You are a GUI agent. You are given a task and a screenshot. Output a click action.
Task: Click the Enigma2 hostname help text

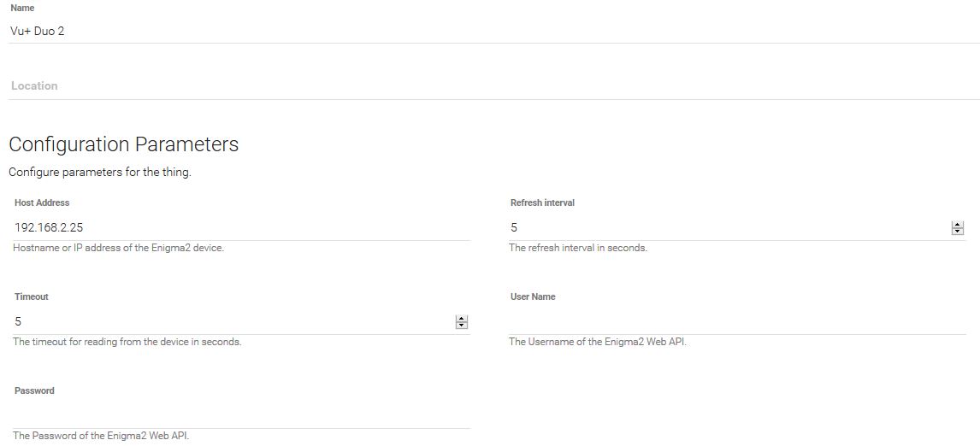coord(118,248)
